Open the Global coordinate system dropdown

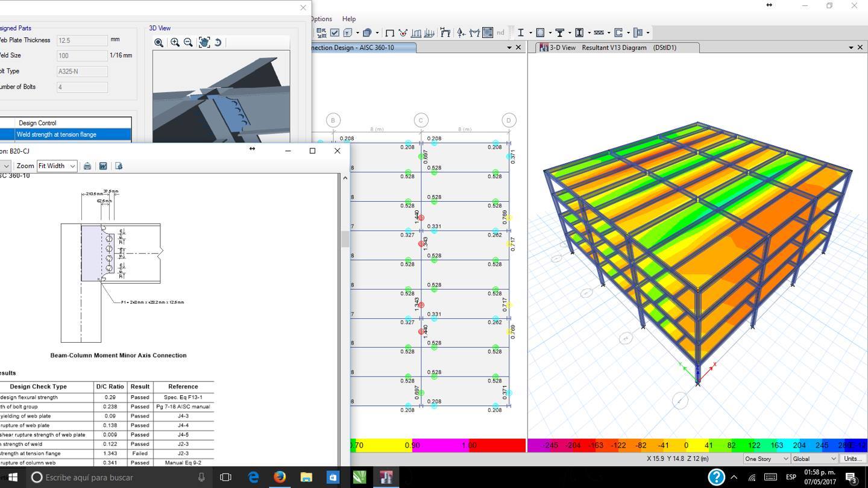click(x=813, y=458)
